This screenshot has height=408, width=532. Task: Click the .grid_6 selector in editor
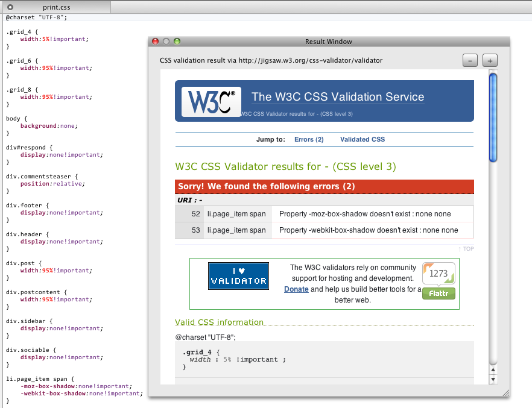22,61
